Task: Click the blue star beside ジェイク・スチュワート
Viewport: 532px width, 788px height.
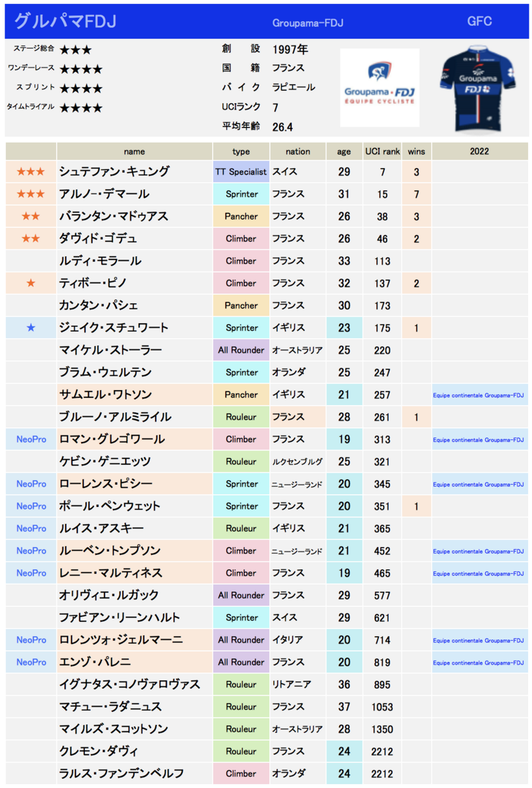Action: coord(31,328)
